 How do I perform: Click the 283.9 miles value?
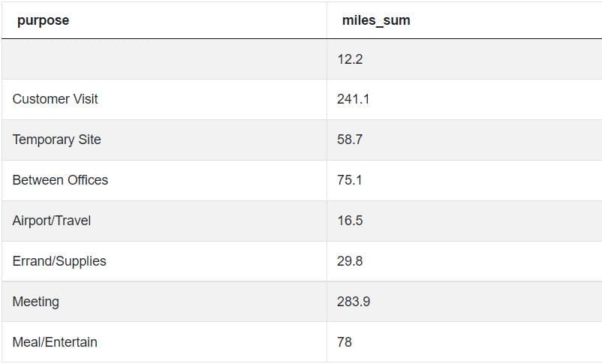tap(353, 302)
